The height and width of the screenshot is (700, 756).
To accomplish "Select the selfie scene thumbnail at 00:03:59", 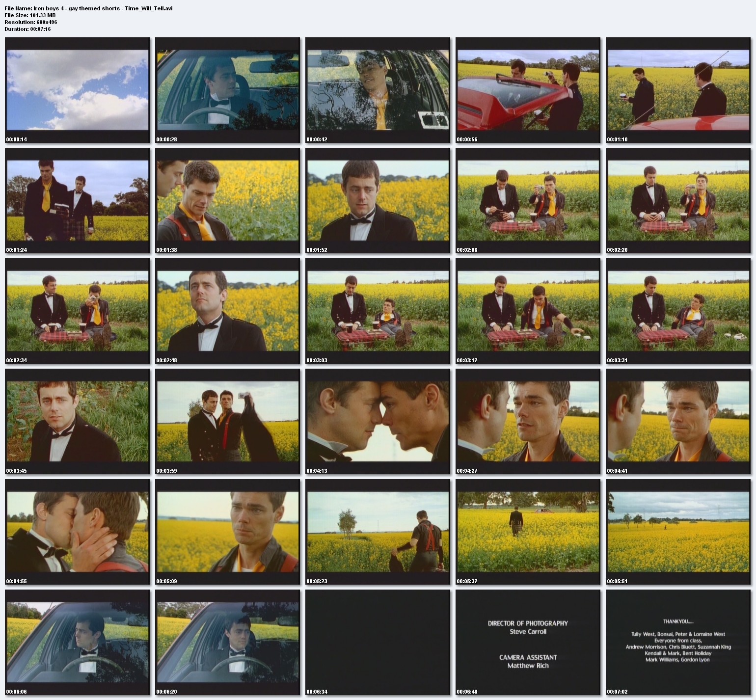I will pyautogui.click(x=227, y=421).
